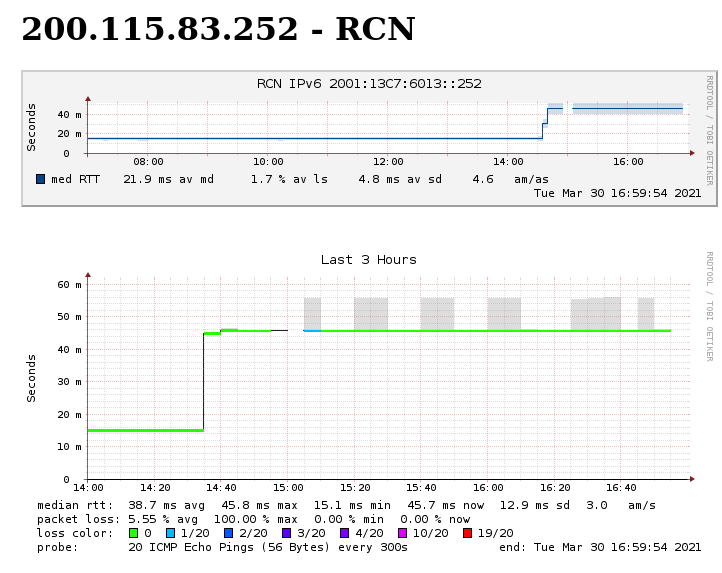The width and height of the screenshot is (722, 573).
Task: Click the latency step-up near 14:35
Action: click(x=204, y=380)
